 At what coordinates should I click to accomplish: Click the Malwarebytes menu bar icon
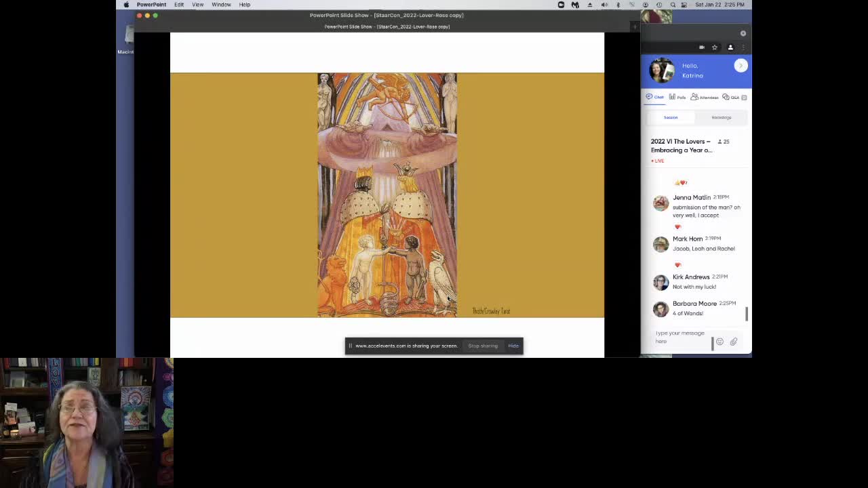575,5
